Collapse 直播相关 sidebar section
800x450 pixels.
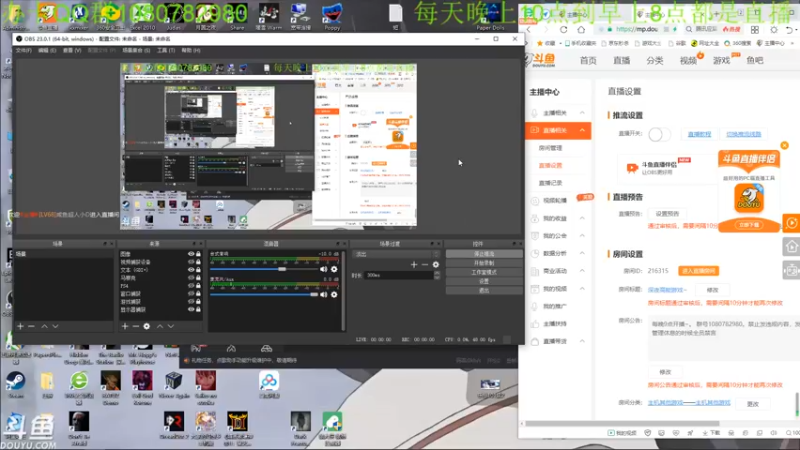tap(582, 130)
